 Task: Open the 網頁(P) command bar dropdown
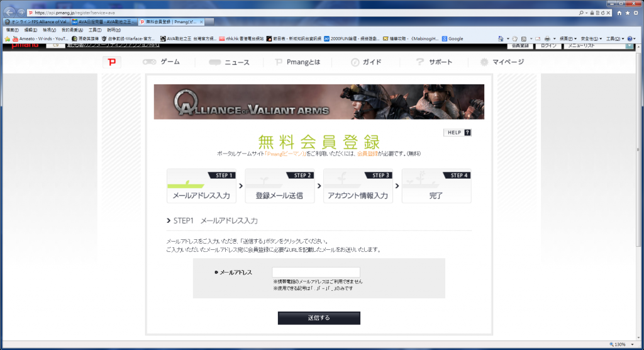click(x=568, y=38)
